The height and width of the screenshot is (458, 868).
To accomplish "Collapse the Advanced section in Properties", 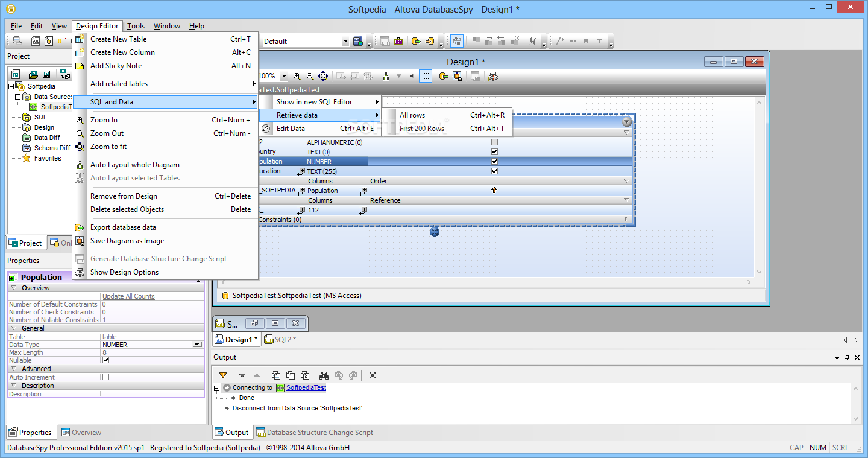I will (x=13, y=369).
